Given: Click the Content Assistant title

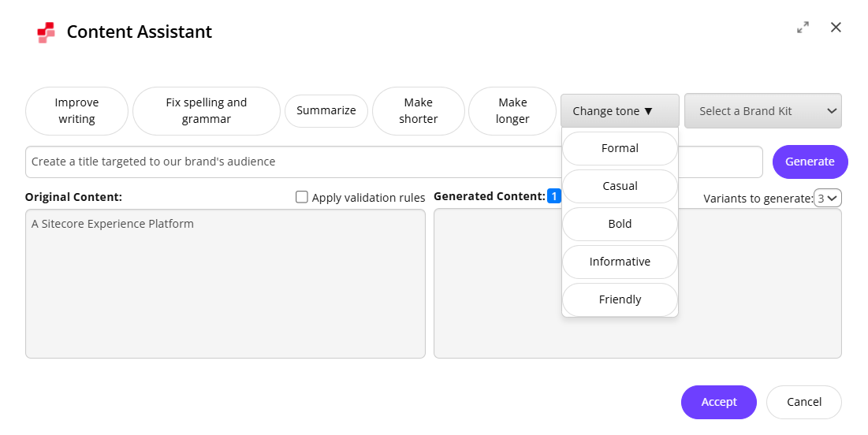Looking at the screenshot, I should tap(140, 32).
